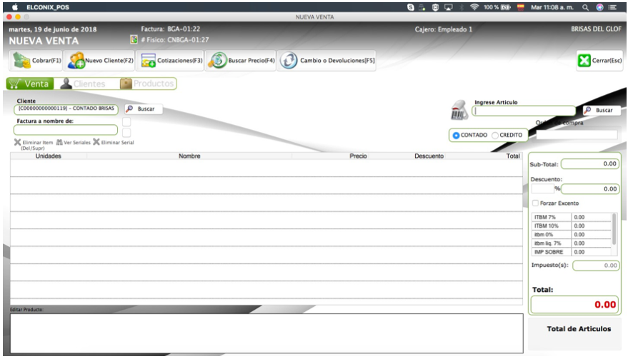
Task: Click the red Total amount field
Action: pos(574,305)
